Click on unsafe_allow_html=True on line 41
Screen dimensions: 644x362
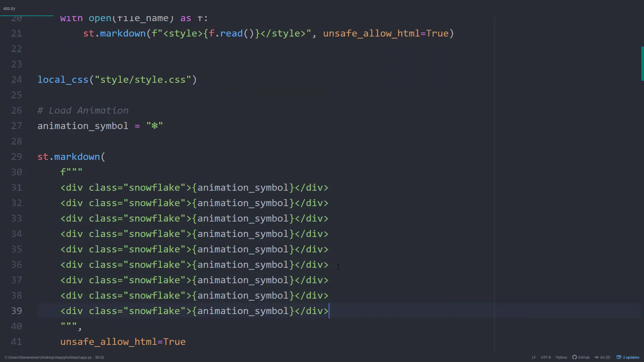click(x=123, y=342)
